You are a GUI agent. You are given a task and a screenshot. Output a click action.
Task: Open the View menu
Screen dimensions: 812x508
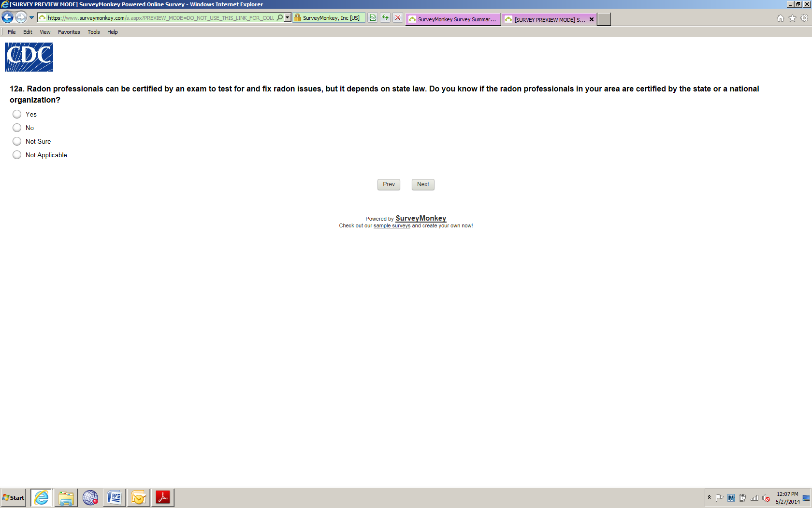(x=45, y=32)
